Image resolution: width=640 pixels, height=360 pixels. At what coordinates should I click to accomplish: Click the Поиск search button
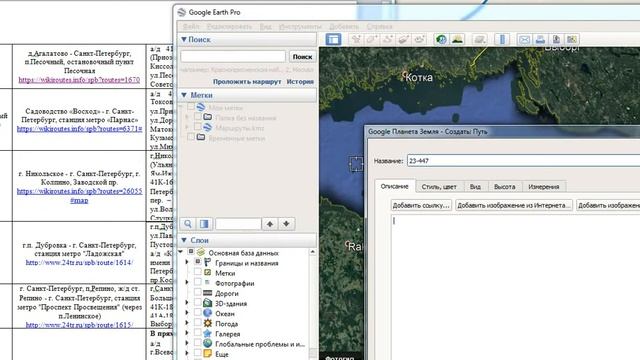[302, 57]
